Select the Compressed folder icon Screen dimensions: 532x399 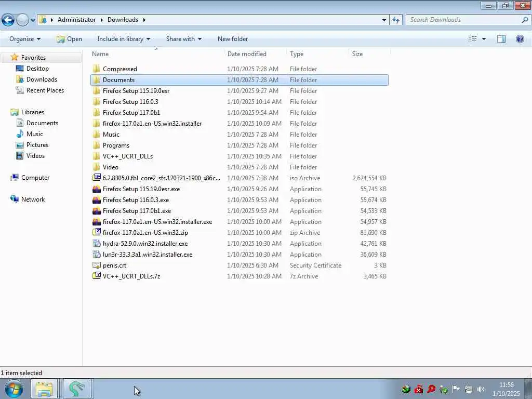[x=96, y=69]
